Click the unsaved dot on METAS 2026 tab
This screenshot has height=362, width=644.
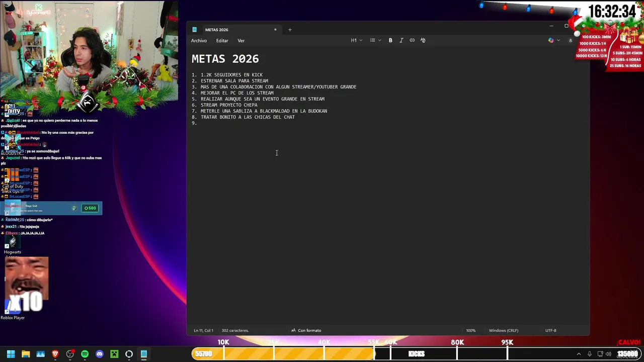point(275,30)
